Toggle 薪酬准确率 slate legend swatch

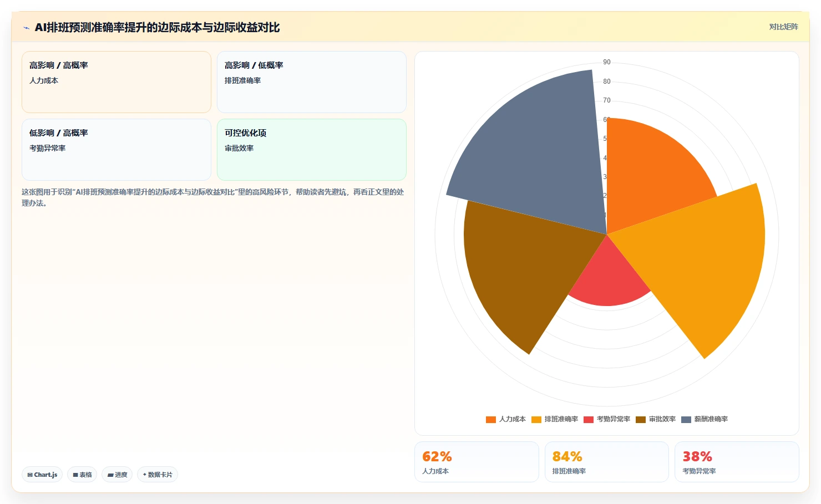click(x=686, y=420)
